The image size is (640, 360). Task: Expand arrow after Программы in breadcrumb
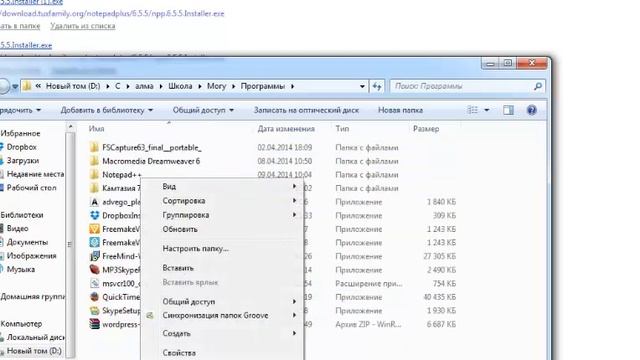[293, 87]
